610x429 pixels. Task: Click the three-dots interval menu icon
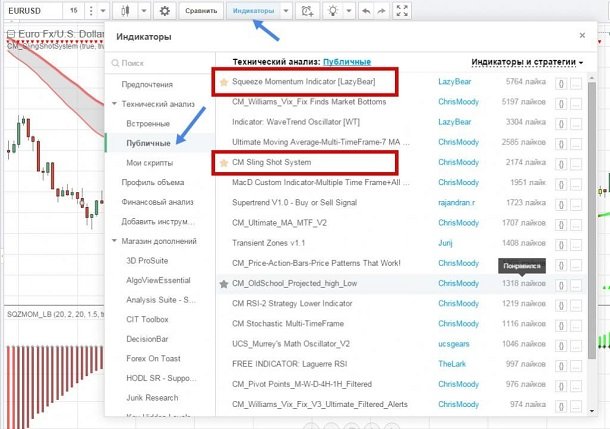click(x=91, y=11)
